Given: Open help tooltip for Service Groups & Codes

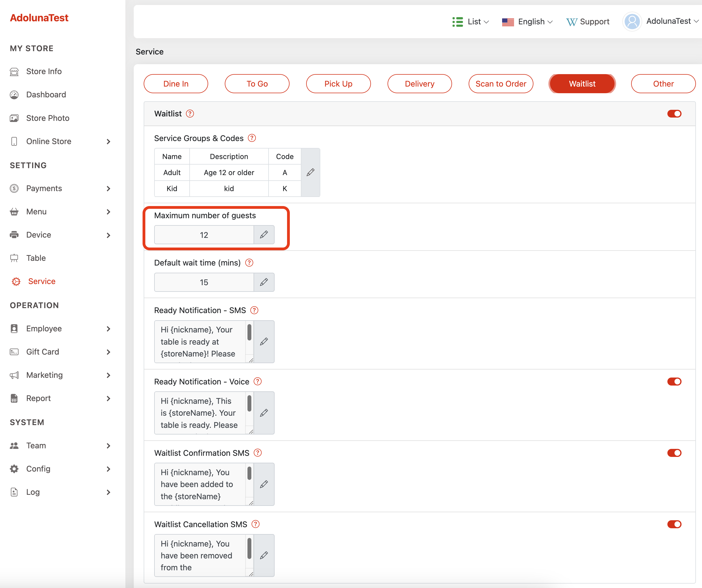Looking at the screenshot, I should pos(252,138).
